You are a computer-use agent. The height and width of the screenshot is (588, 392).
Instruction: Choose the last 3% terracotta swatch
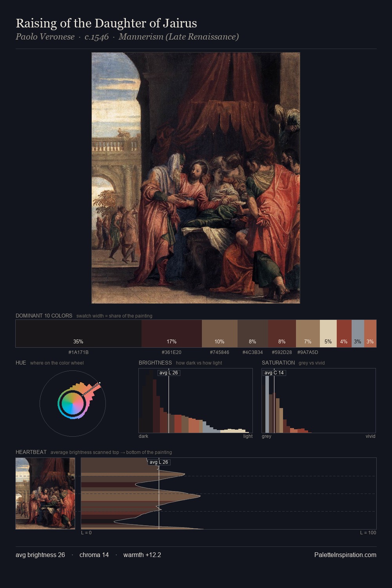(370, 334)
